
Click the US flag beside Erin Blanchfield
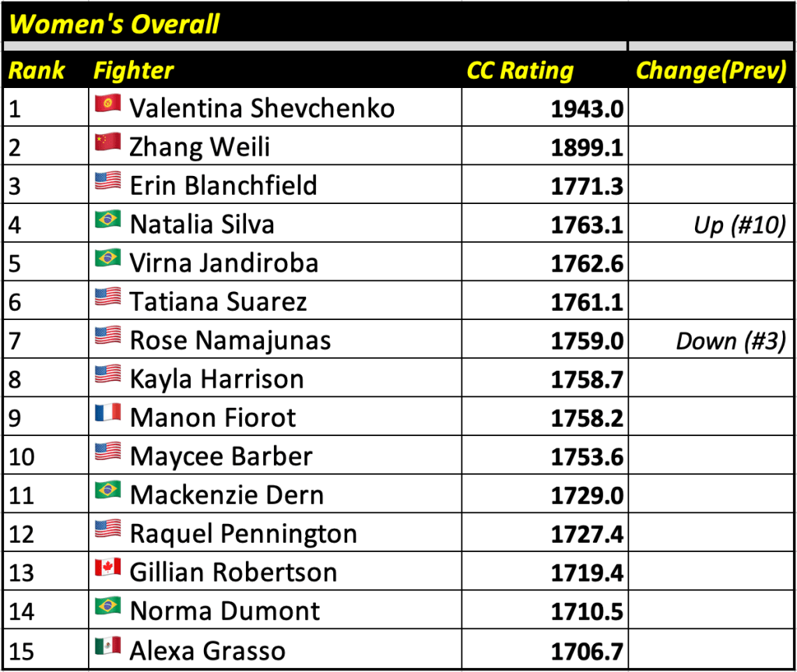click(x=107, y=182)
